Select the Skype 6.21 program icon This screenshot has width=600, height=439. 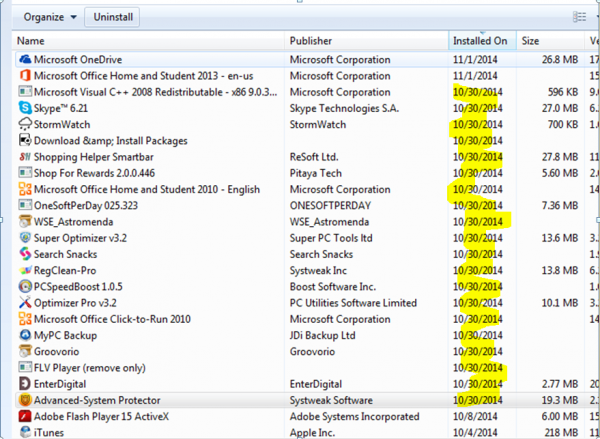[x=25, y=108]
